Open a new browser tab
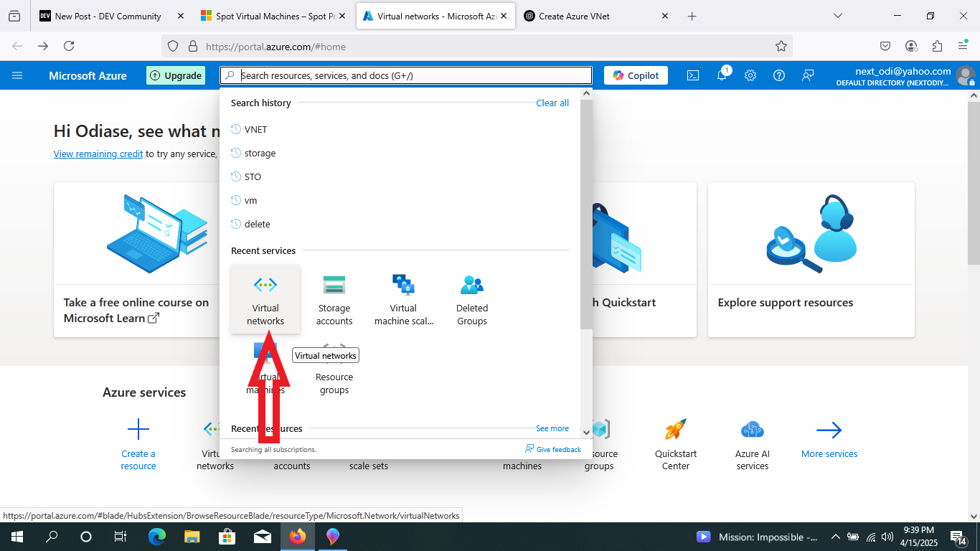Viewport: 980px width, 551px height. [692, 16]
